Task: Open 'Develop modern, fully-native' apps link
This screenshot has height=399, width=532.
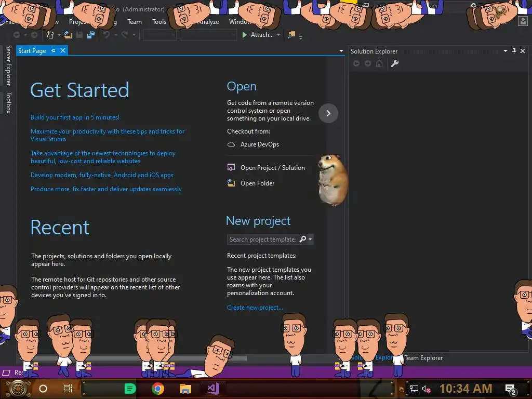Action: (x=102, y=175)
